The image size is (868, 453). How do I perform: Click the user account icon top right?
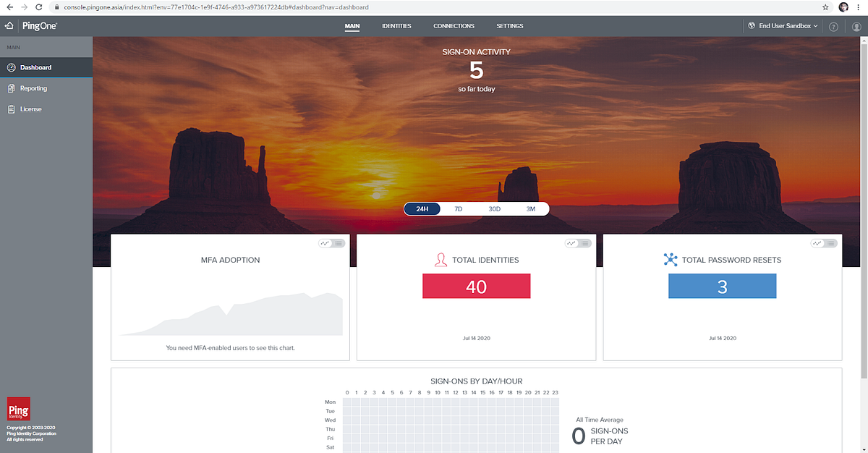(856, 25)
